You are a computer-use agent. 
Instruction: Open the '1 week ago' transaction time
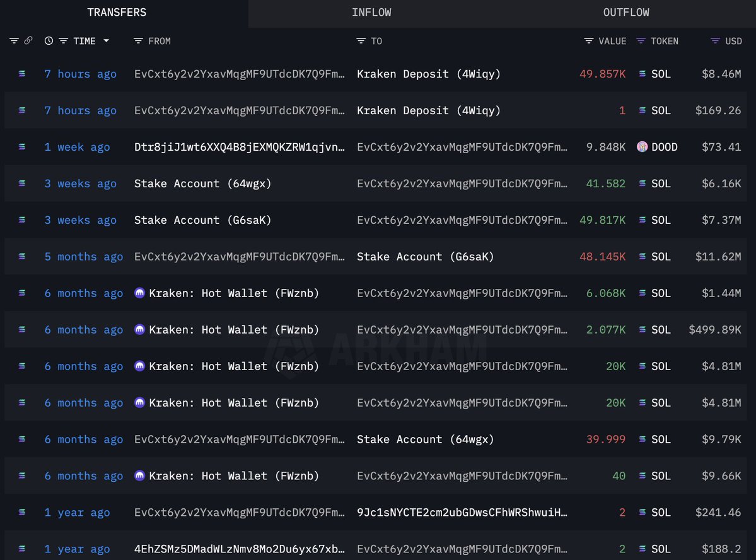point(77,147)
